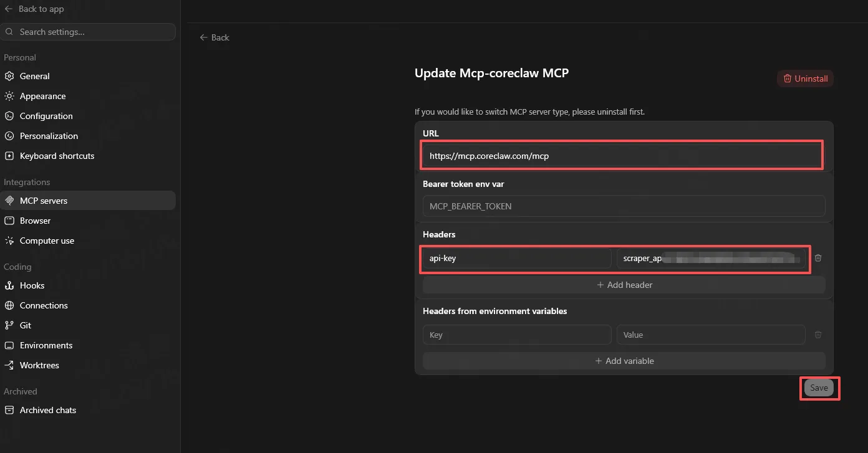Go to Configuration section

88,116
